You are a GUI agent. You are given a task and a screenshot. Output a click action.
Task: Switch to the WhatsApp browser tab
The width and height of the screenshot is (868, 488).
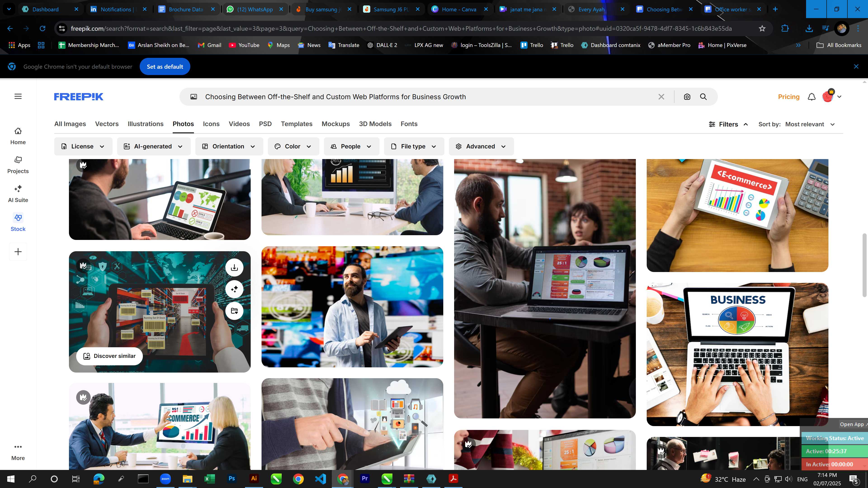click(255, 9)
